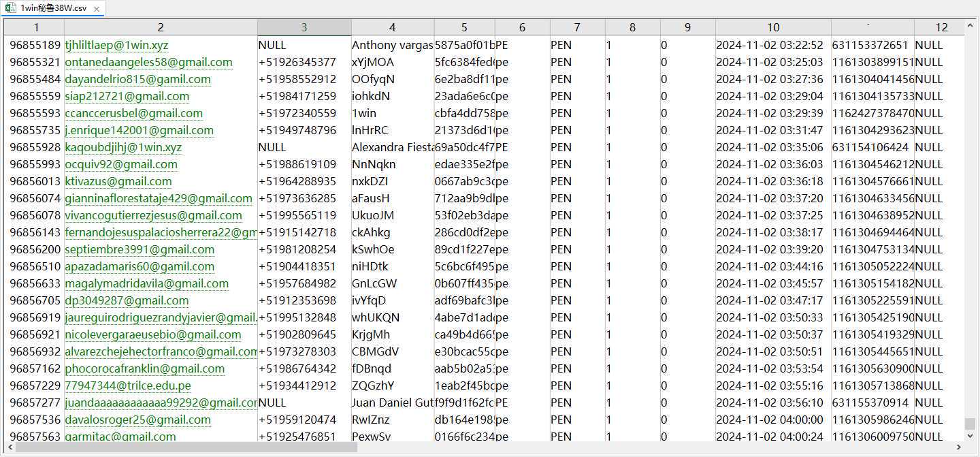The height and width of the screenshot is (457, 980).
Task: Click PEN cell in row 96856510
Action: tap(577, 266)
